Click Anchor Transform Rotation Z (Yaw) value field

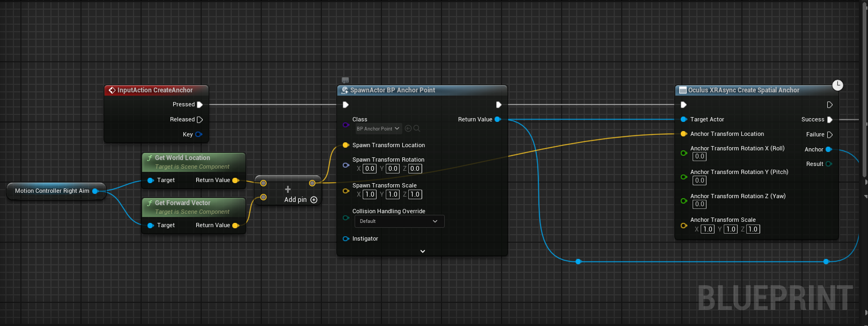click(x=700, y=205)
